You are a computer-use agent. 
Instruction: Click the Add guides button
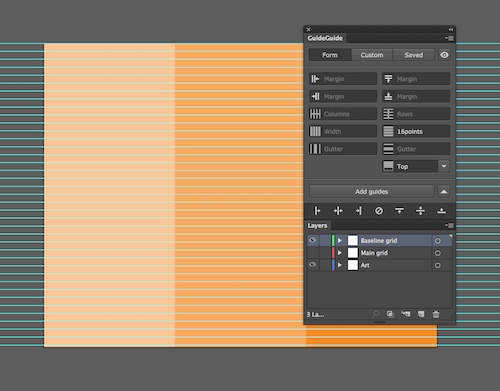click(372, 192)
